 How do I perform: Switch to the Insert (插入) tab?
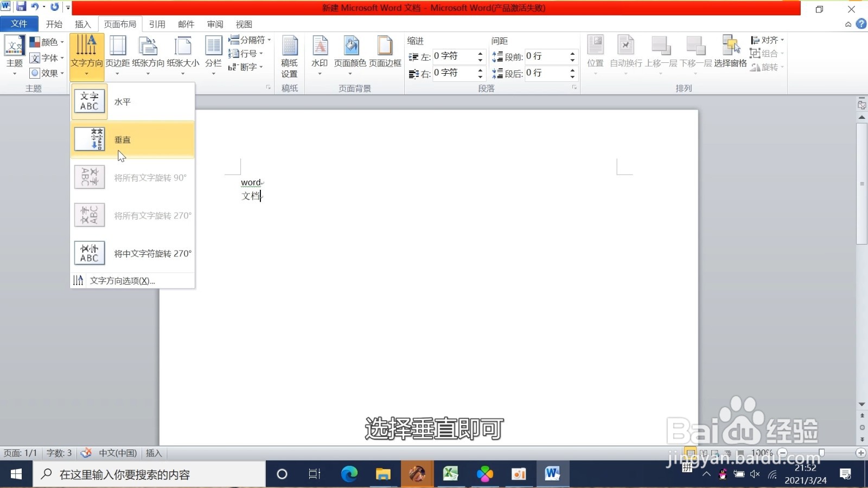[x=83, y=24]
